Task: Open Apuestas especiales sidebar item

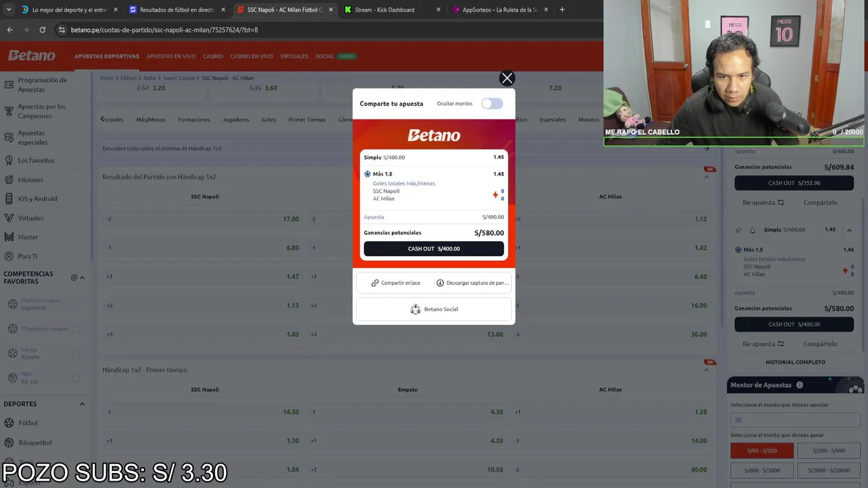Action: click(x=45, y=138)
